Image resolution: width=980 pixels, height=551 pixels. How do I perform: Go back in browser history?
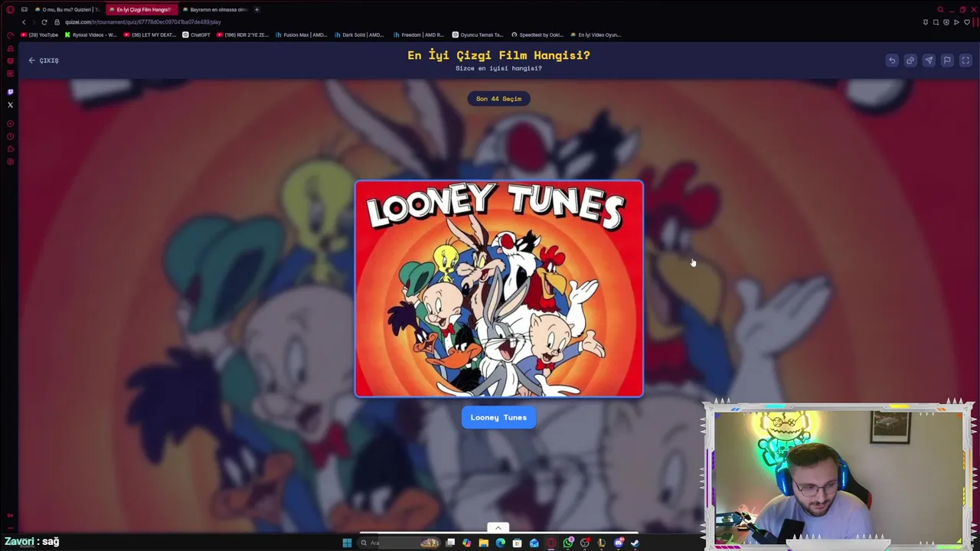(24, 22)
